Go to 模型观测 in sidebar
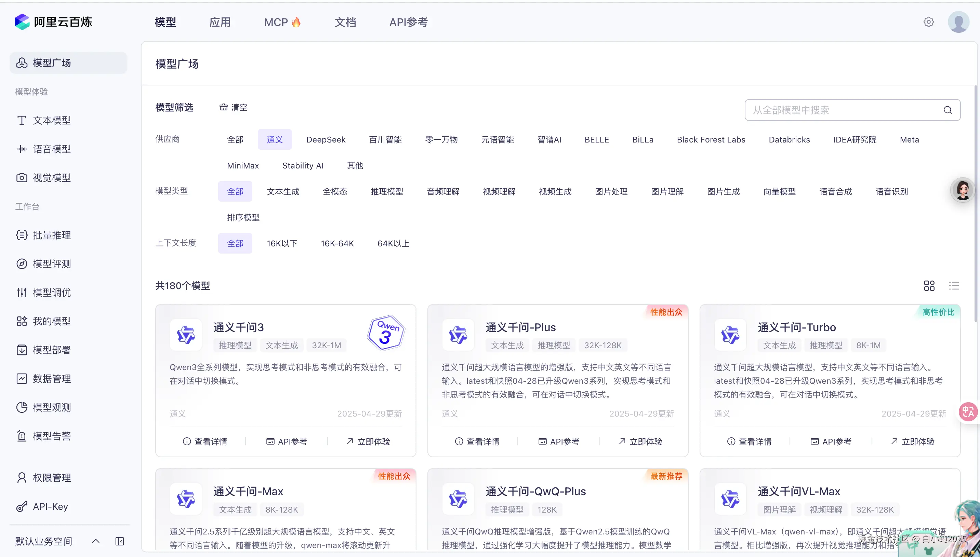This screenshot has height=557, width=980. tap(68, 407)
